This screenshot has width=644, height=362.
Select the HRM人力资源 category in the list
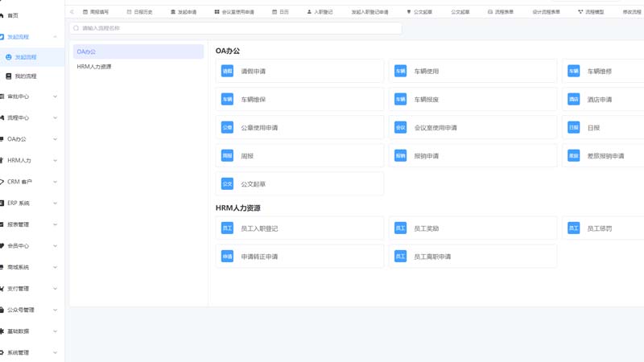[x=138, y=67]
